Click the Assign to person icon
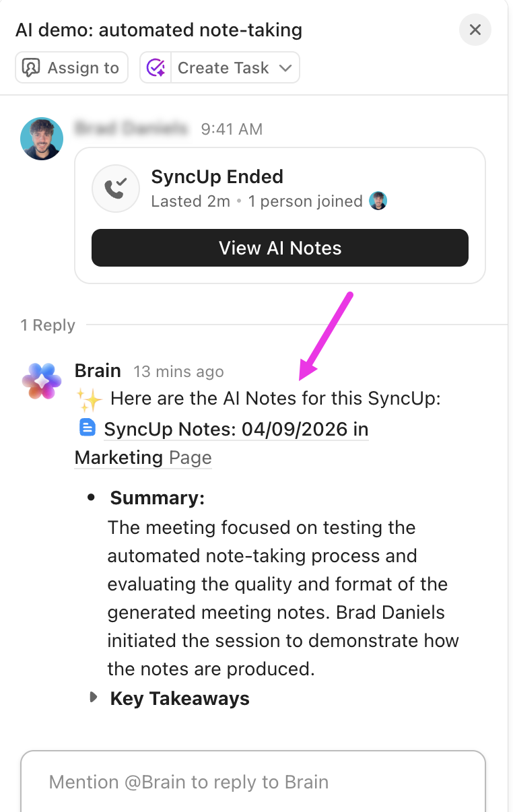Viewport: 513px width, 812px height. point(32,67)
